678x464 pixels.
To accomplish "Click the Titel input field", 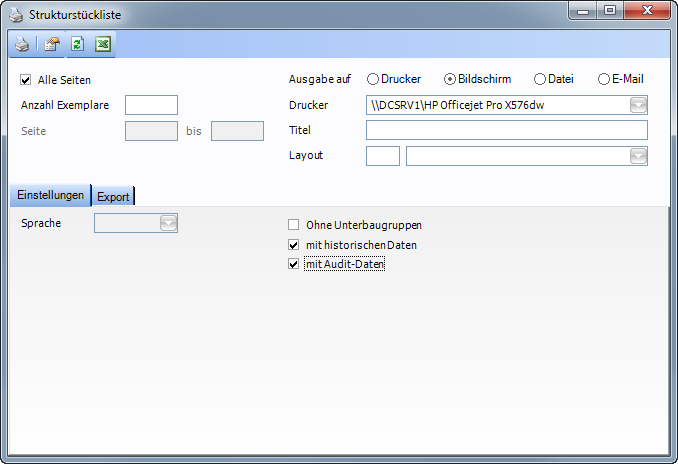I will pos(506,130).
